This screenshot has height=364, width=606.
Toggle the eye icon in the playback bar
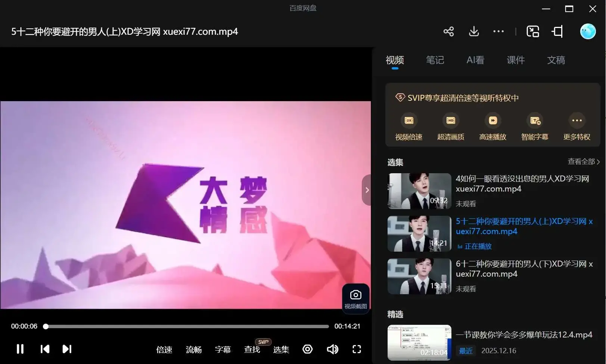pos(307,349)
